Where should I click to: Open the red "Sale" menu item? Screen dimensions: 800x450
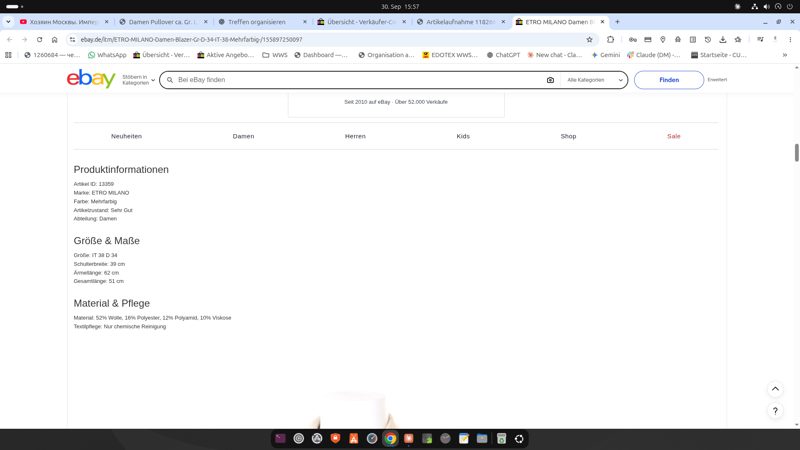(673, 136)
